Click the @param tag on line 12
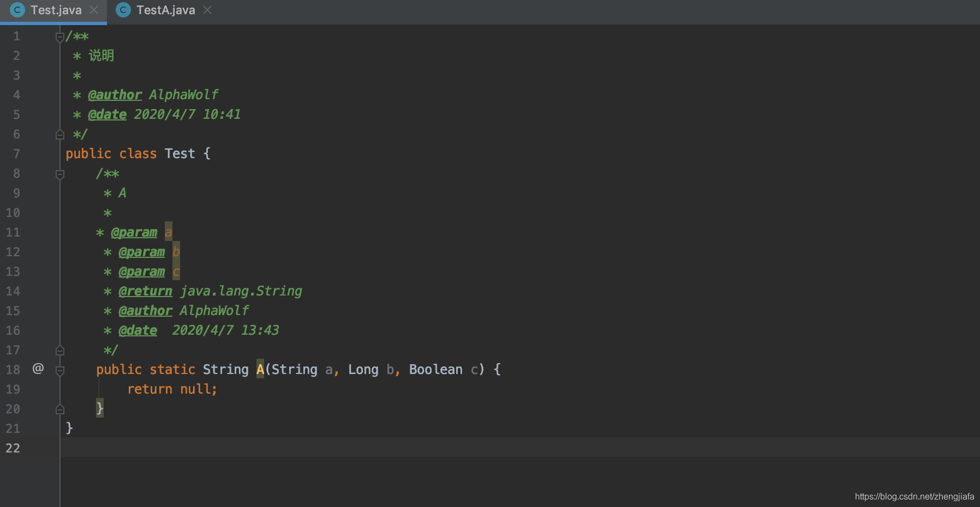Viewport: 980px width, 507px height. click(x=142, y=252)
